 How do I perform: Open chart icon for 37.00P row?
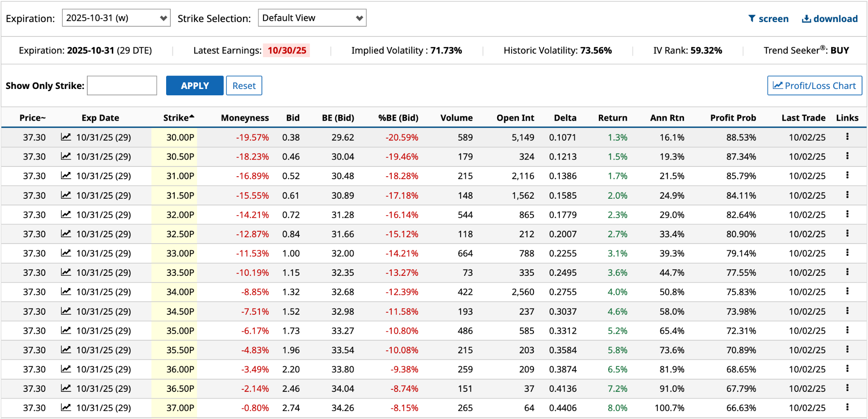66,408
